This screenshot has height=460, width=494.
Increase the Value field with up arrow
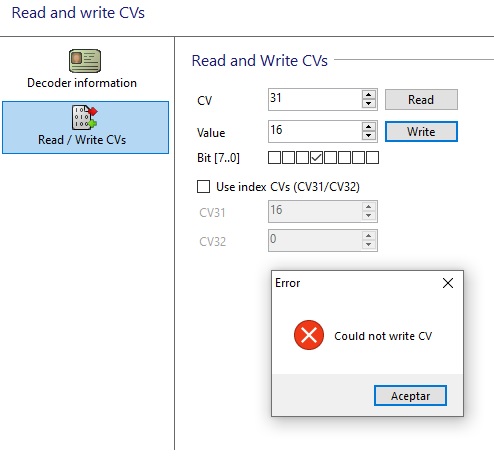tap(368, 127)
